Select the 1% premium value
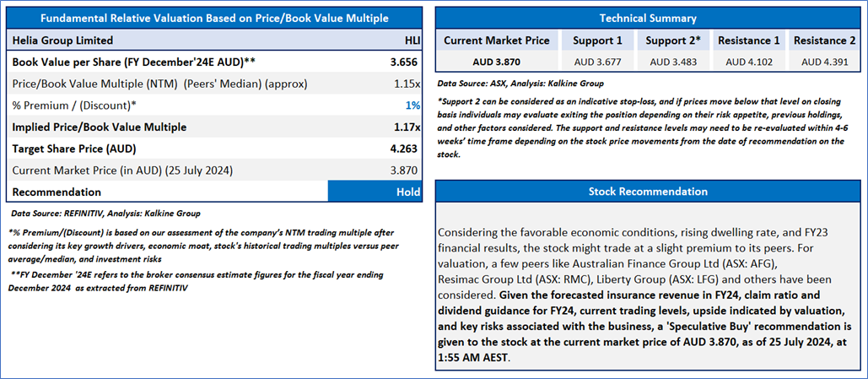The width and height of the screenshot is (868, 379). tap(413, 106)
